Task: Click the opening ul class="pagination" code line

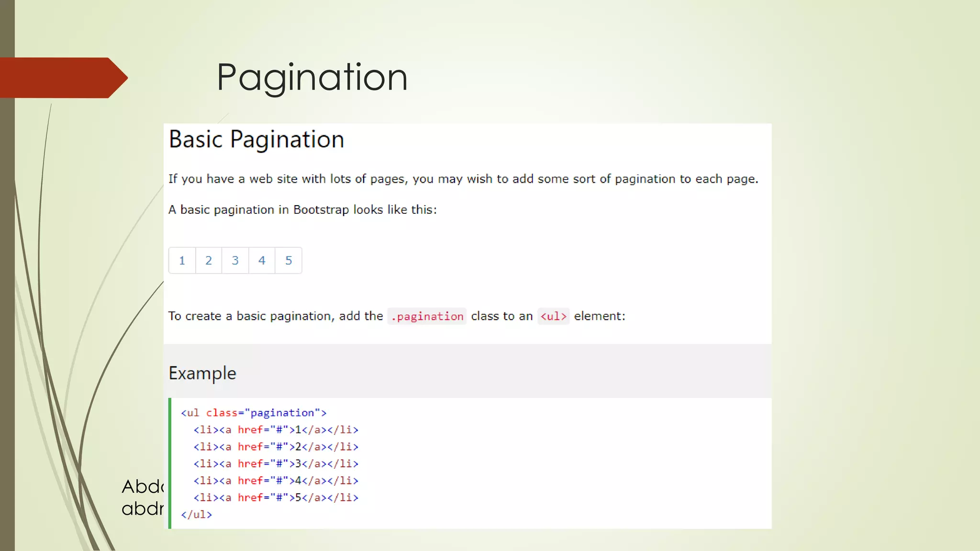Action: [x=254, y=413]
